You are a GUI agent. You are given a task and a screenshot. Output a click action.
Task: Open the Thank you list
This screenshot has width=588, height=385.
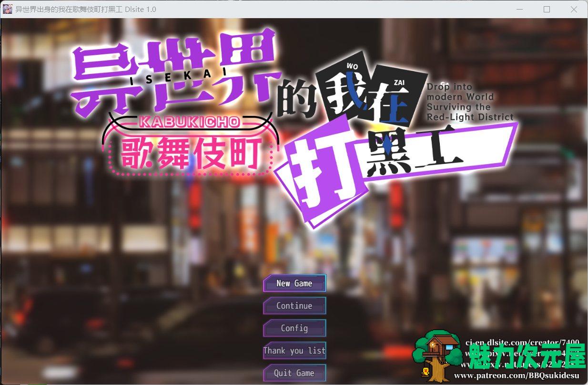[x=294, y=350]
